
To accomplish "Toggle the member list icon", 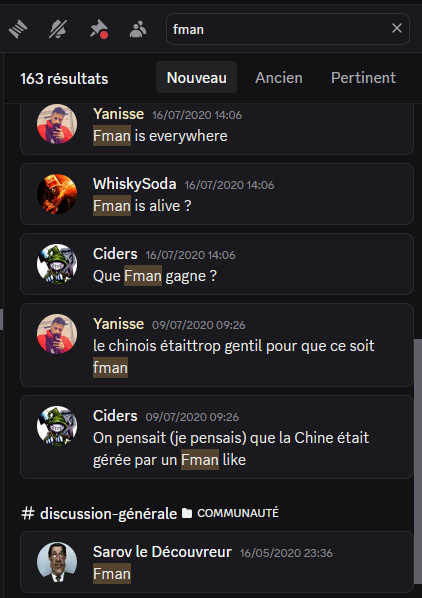I will coord(138,29).
